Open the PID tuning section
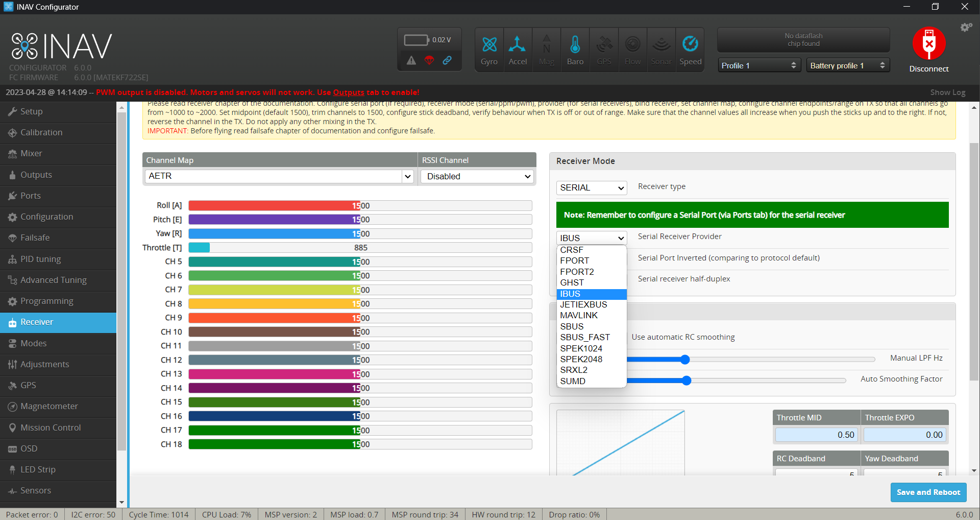The height and width of the screenshot is (520, 980). [41, 259]
